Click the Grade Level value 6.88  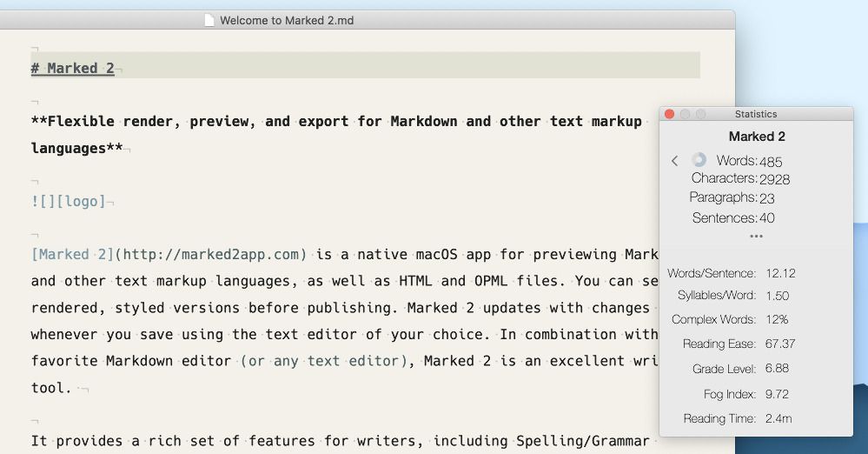[x=777, y=368]
